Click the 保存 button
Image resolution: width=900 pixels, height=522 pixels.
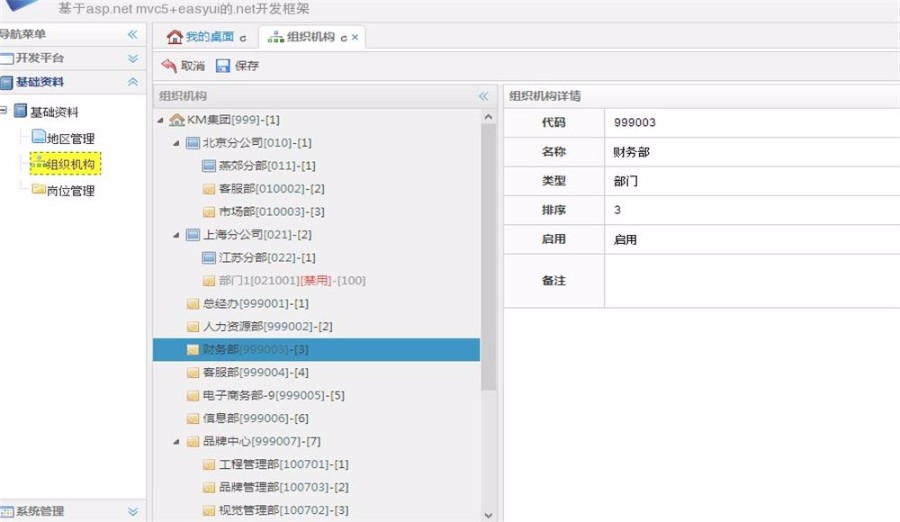click(238, 65)
